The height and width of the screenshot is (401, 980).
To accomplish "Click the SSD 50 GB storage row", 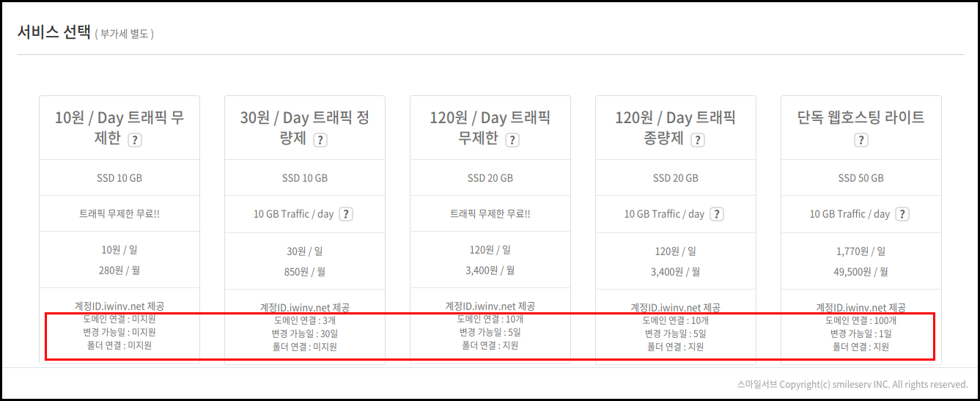I will point(861,178).
